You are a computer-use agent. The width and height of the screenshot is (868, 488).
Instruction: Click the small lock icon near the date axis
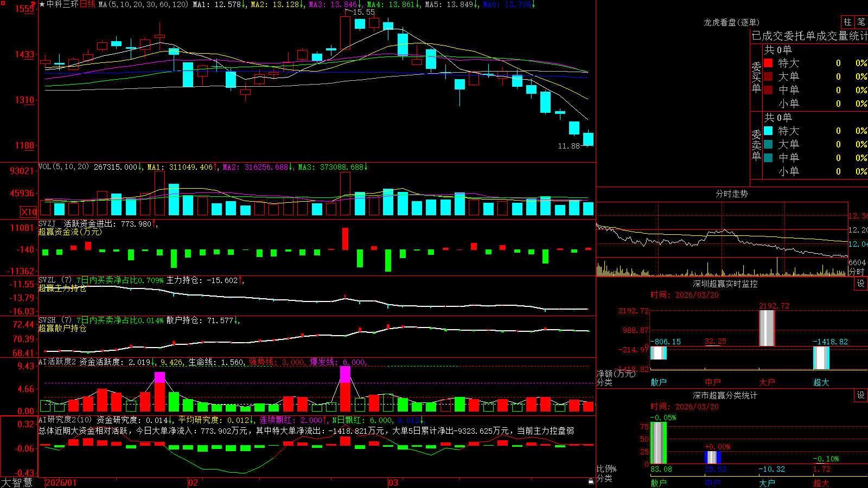pyautogui.click(x=591, y=481)
